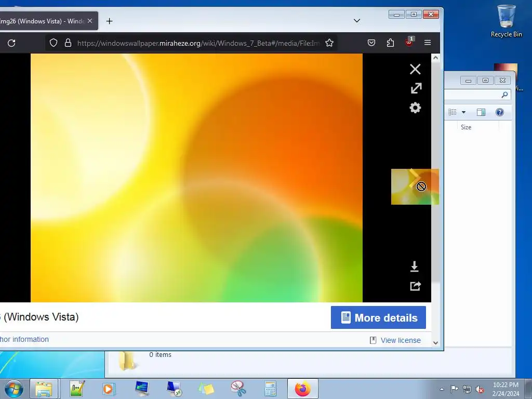Download this file via download icon
The image size is (532, 399).
414,267
